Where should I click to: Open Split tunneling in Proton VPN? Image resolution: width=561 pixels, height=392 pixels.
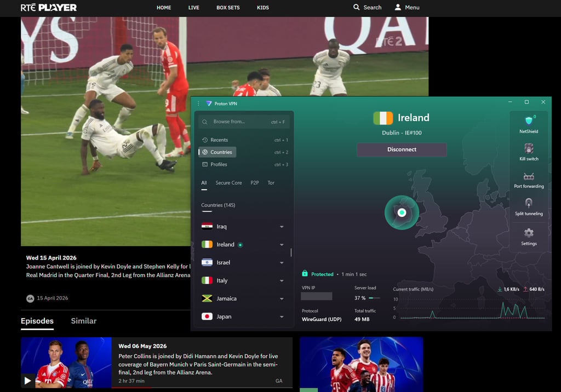529,207
